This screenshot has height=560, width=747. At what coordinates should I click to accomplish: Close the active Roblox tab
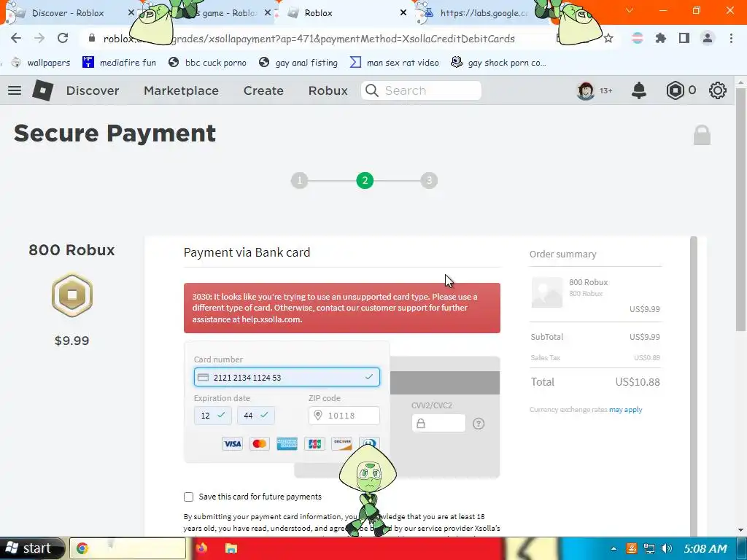(x=403, y=13)
